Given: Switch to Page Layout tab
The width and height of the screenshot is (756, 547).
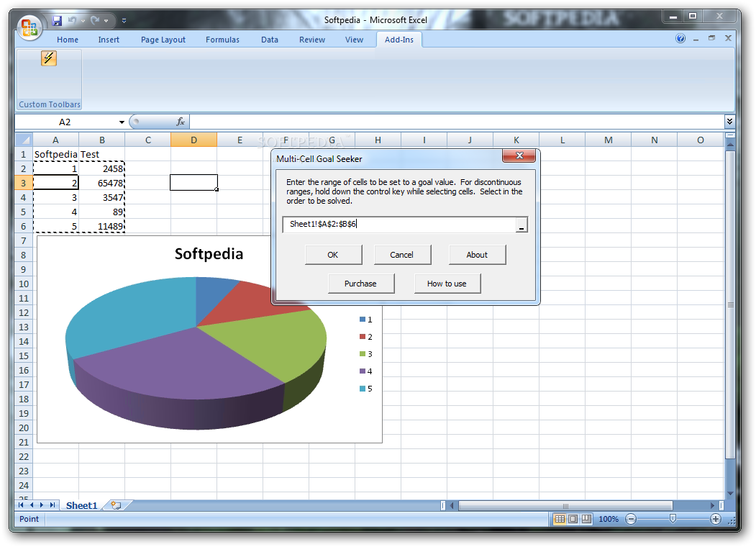Looking at the screenshot, I should (x=163, y=40).
